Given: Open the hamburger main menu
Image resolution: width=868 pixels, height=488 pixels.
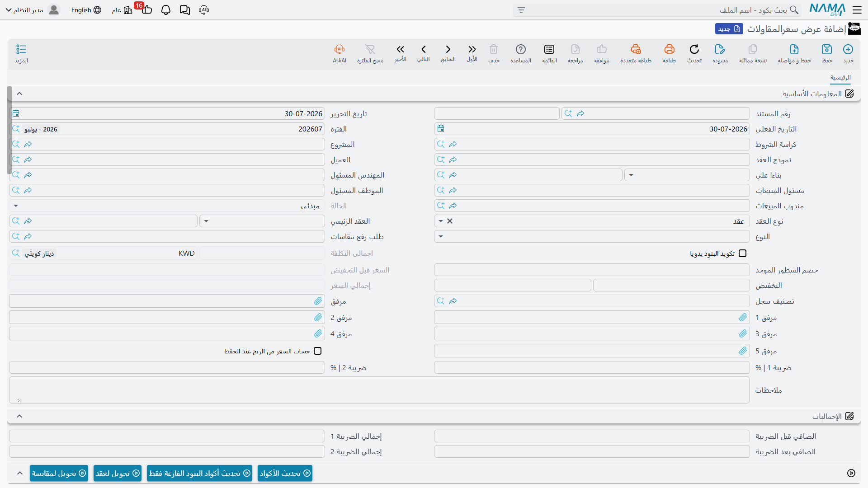Looking at the screenshot, I should (857, 10).
